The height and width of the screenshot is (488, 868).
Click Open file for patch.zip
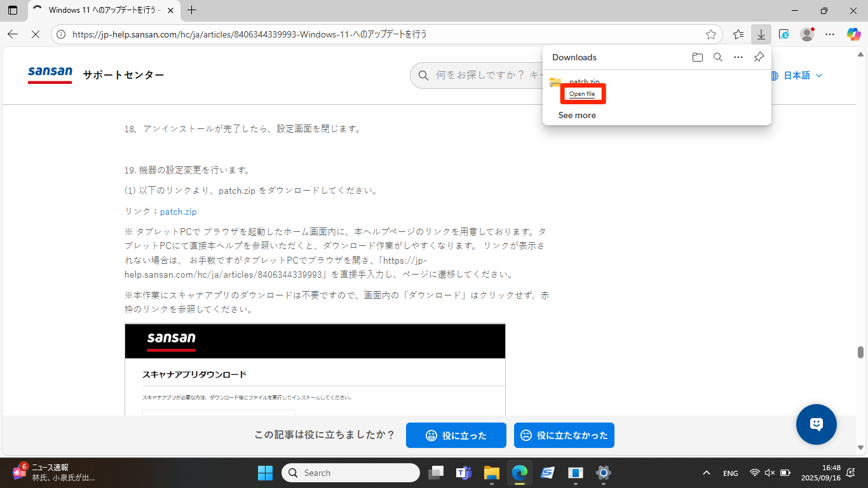click(x=582, y=94)
